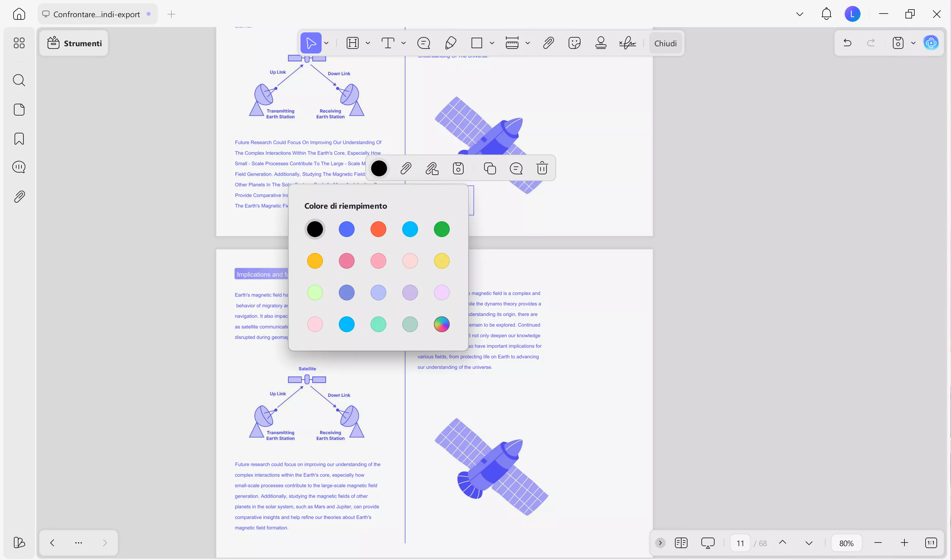The width and height of the screenshot is (951, 560).
Task: Copy annotation using duplicate icon
Action: point(490,168)
